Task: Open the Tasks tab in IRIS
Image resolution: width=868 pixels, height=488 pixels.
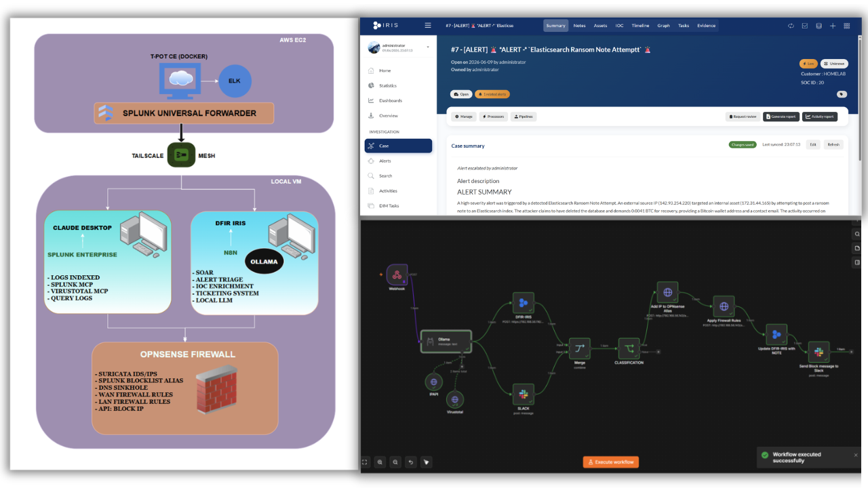Action: point(684,26)
